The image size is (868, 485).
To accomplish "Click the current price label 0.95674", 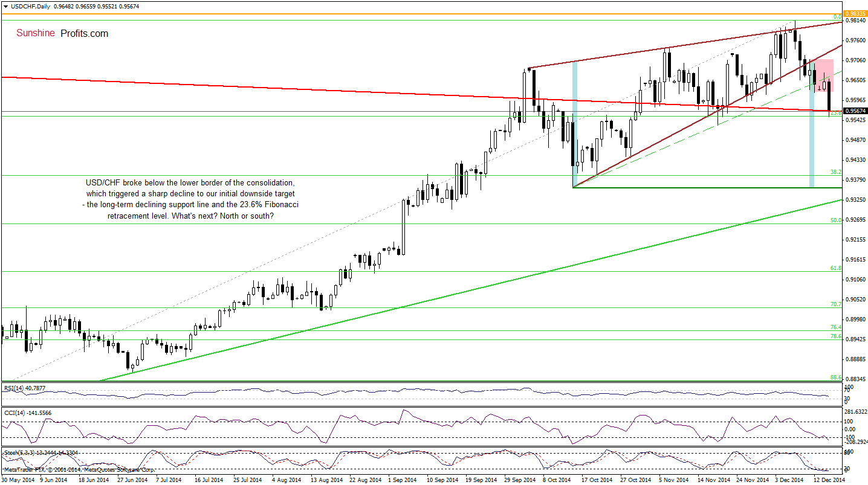I will [855, 111].
